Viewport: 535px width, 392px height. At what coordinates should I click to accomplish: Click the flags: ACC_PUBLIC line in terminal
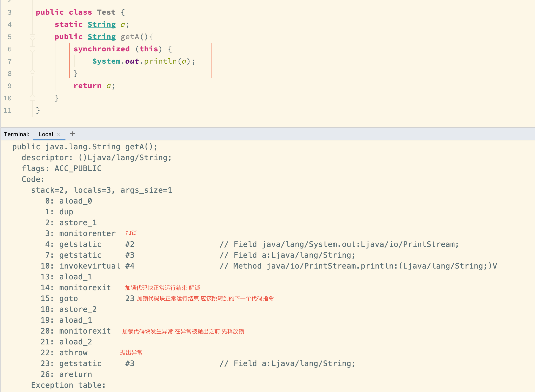61,168
